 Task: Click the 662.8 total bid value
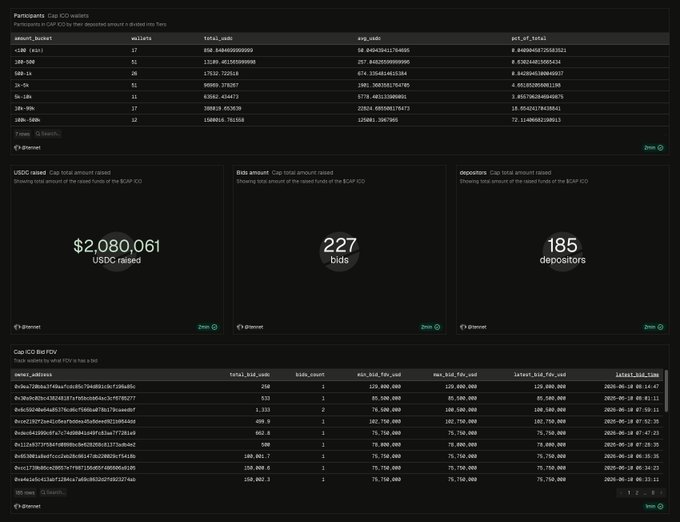click(x=262, y=433)
